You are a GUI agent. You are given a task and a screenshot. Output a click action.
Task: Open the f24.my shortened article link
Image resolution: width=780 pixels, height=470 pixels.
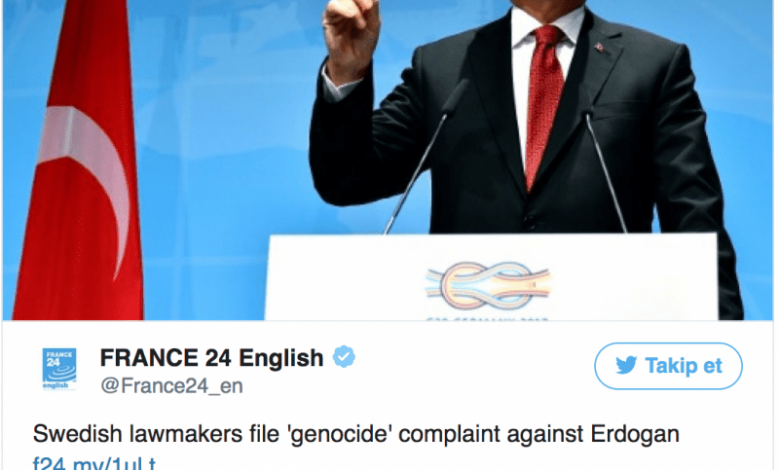[95, 464]
